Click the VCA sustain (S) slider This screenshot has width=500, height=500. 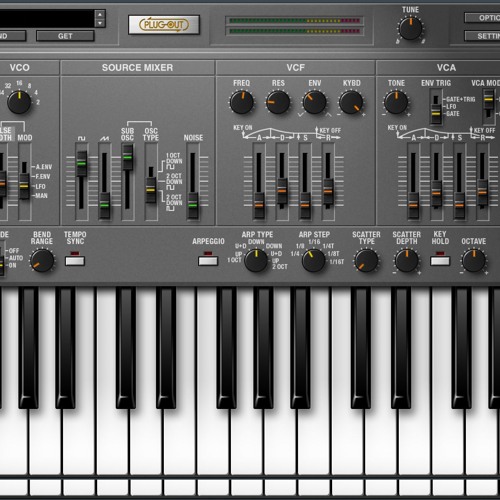click(459, 205)
